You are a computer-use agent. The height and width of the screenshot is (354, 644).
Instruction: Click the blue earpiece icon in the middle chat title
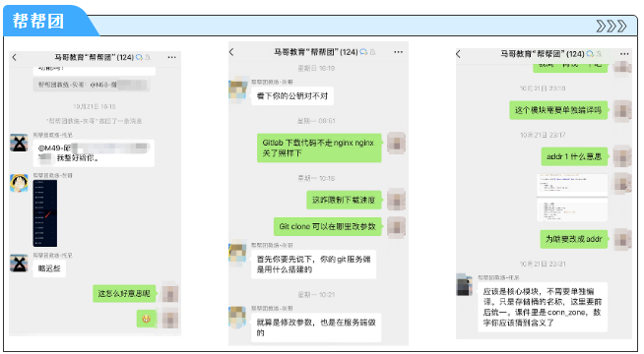[x=363, y=52]
